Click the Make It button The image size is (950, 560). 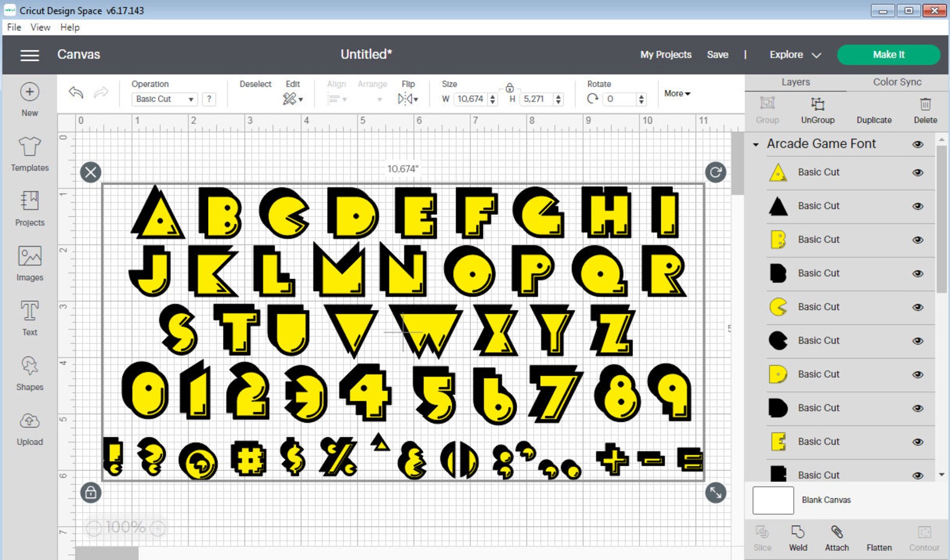click(888, 54)
